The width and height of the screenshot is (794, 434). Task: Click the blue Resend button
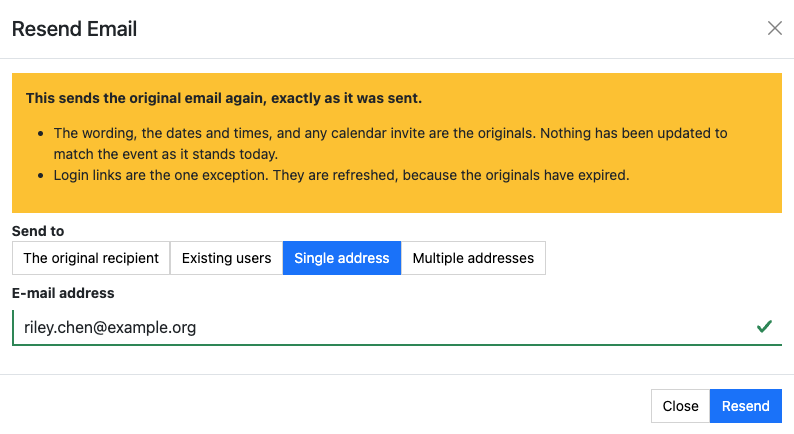(x=745, y=406)
